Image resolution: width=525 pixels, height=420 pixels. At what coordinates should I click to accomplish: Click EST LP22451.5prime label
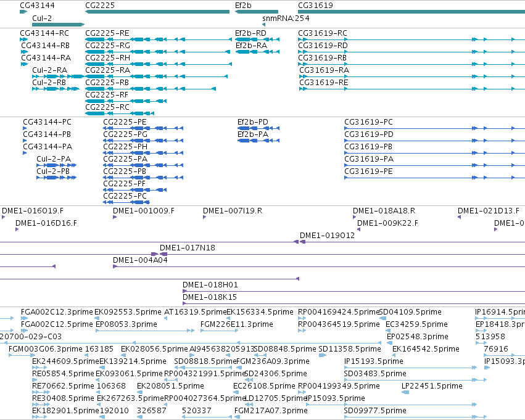click(432, 386)
